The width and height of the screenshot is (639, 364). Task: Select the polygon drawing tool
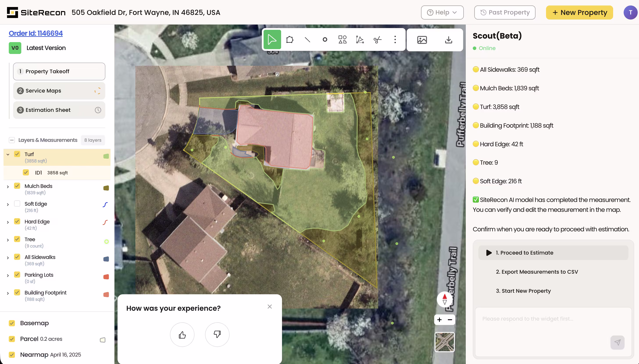tap(290, 39)
